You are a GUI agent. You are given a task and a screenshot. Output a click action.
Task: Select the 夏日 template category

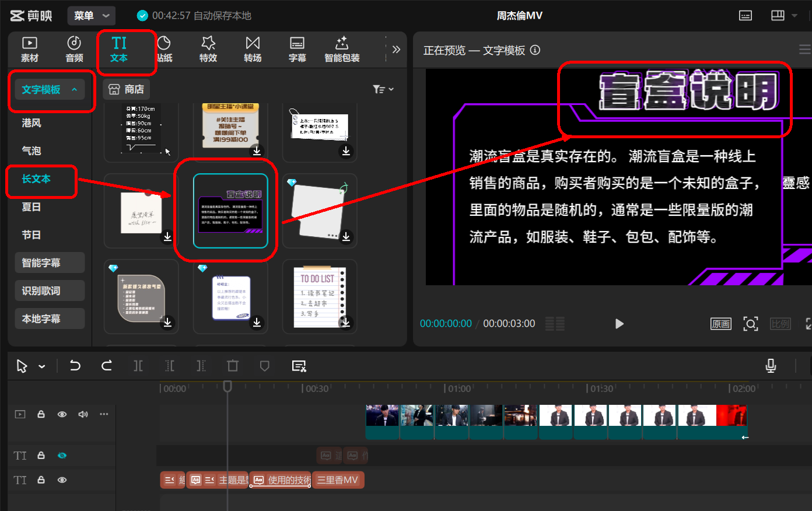click(32, 207)
